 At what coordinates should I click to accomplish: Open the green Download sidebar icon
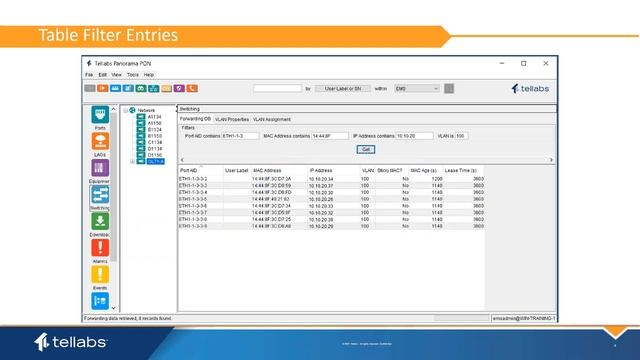(100, 221)
